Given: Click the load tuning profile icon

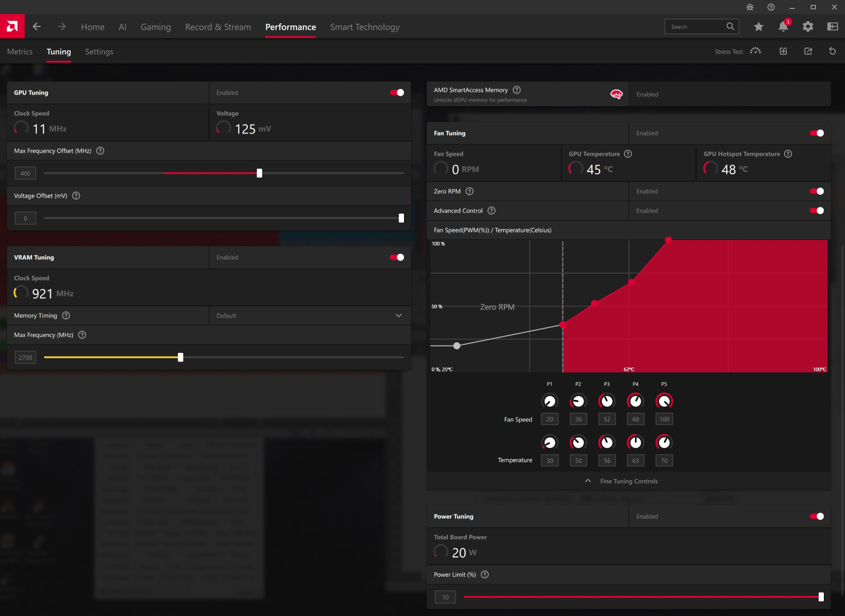Looking at the screenshot, I should (783, 51).
